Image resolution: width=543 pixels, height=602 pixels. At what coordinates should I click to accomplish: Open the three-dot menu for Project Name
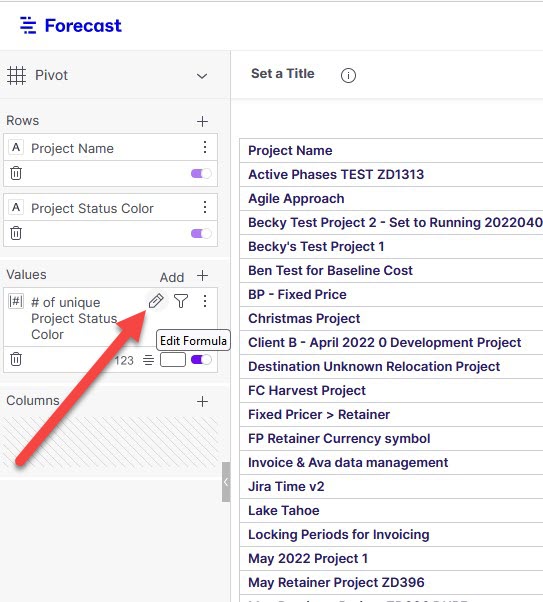point(205,147)
